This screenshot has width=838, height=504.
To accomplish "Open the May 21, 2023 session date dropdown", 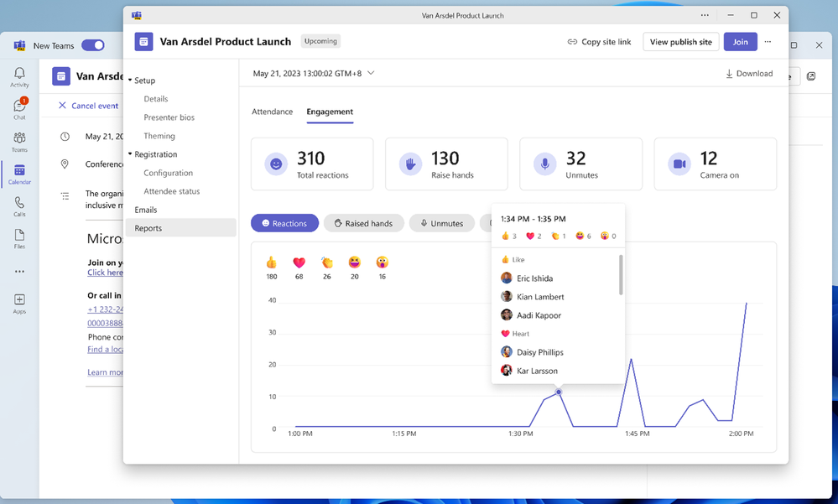I will (314, 73).
